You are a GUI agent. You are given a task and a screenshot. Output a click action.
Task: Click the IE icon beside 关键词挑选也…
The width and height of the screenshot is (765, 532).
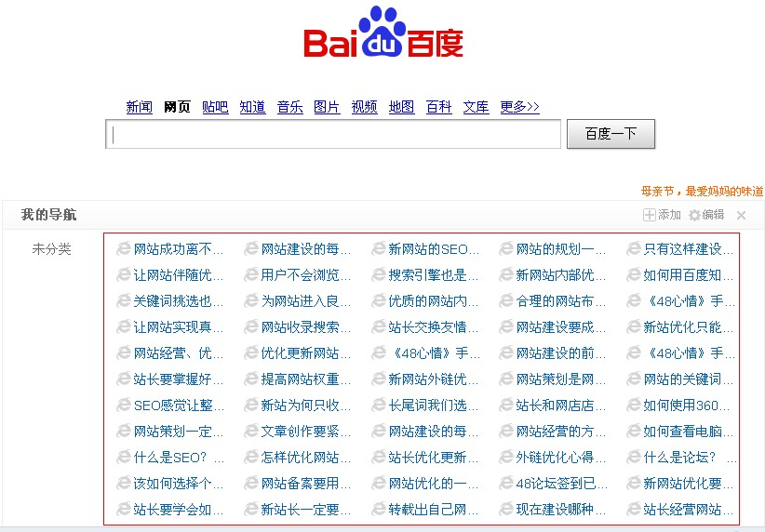pyautogui.click(x=124, y=300)
